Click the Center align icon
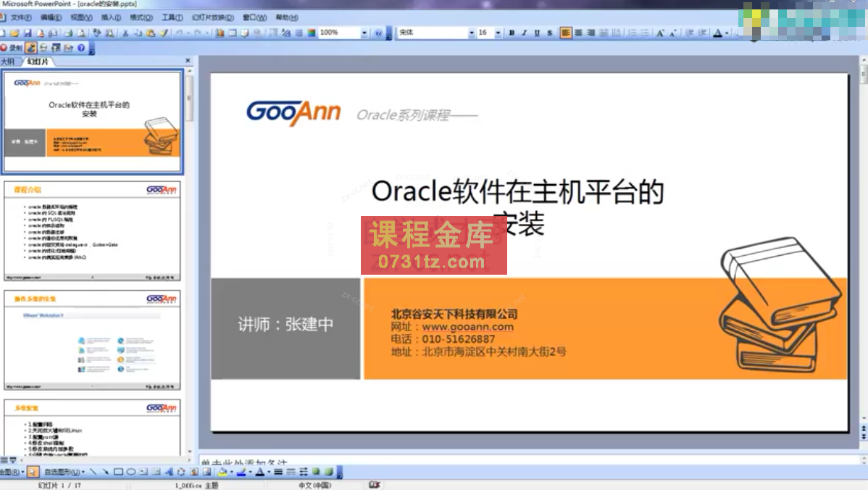The height and width of the screenshot is (490, 868). coord(578,33)
